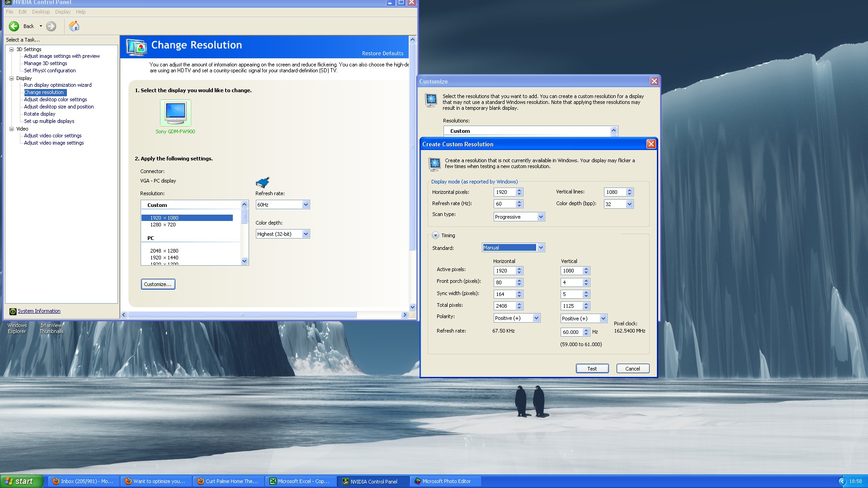
Task: Open the Help menu
Action: coord(81,12)
